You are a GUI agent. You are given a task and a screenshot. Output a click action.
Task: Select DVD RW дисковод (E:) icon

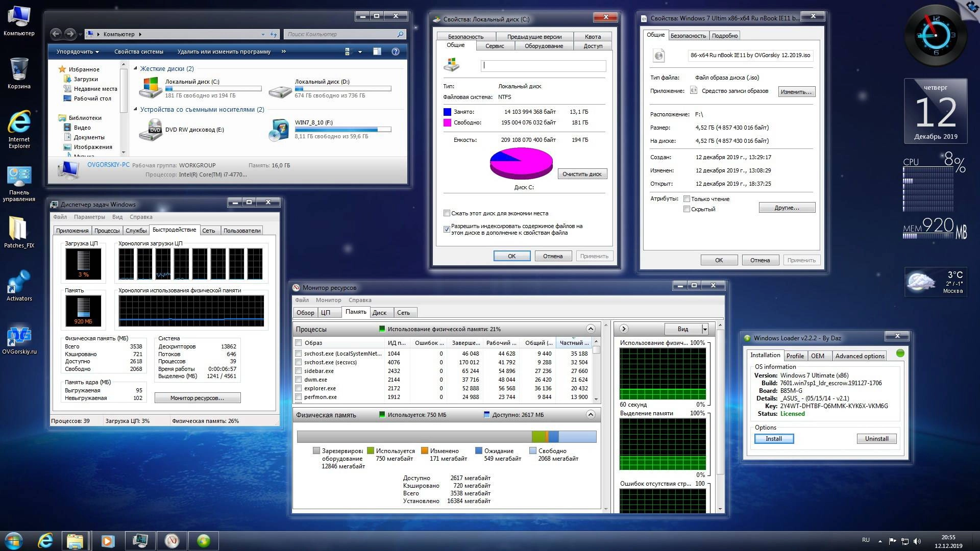point(151,130)
